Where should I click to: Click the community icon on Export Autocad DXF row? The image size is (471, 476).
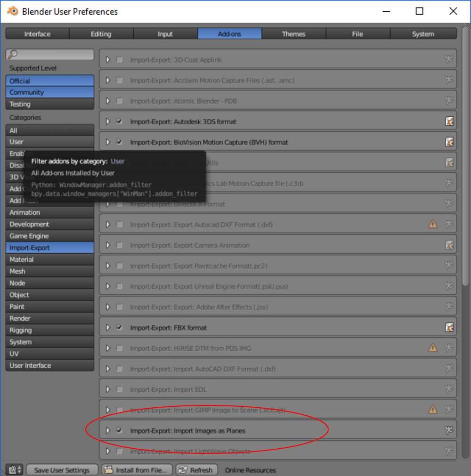tap(449, 224)
